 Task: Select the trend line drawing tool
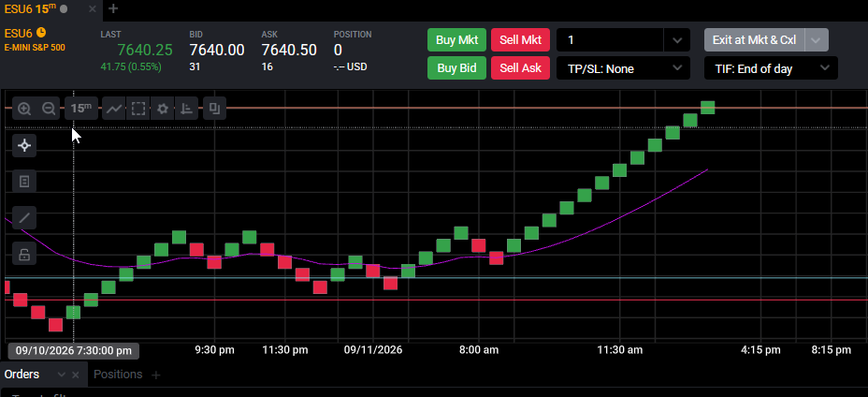tap(24, 218)
